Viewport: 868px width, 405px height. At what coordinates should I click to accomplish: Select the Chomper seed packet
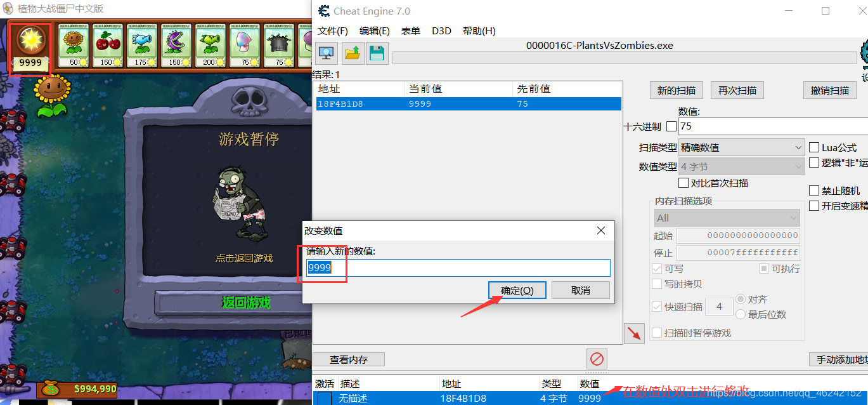[x=176, y=46]
